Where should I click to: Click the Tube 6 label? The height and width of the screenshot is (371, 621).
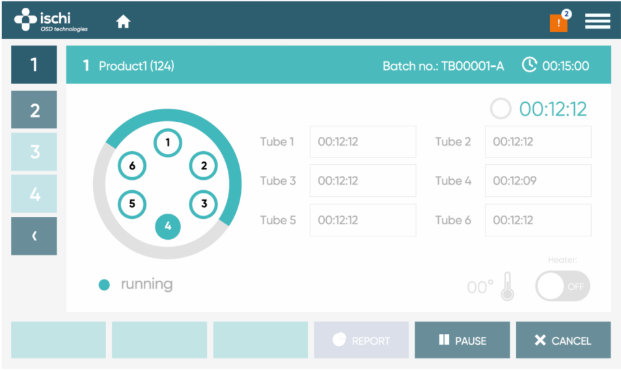pyautogui.click(x=453, y=220)
